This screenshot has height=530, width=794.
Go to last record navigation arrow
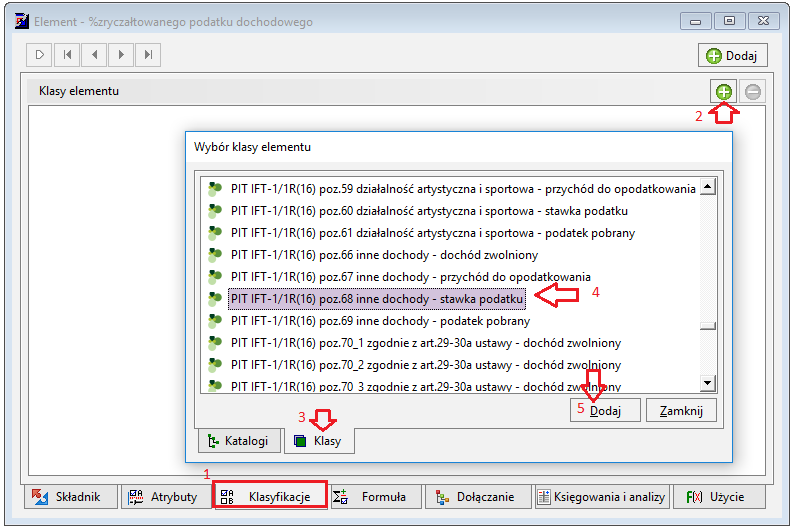(x=148, y=55)
